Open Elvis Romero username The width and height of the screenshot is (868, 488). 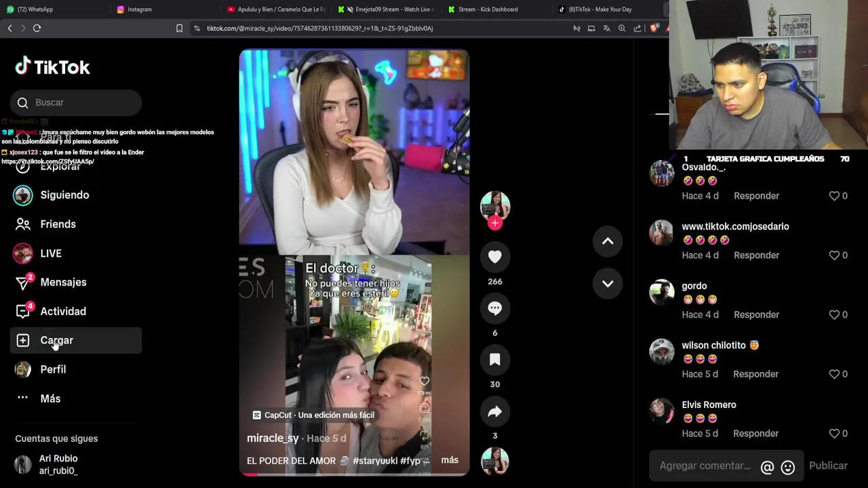click(x=709, y=405)
